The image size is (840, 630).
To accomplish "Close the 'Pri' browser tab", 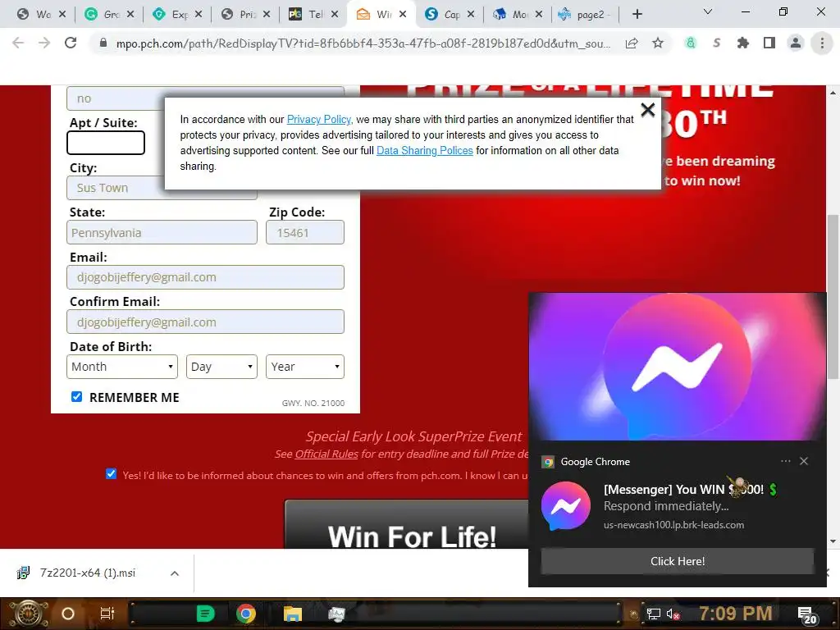I will point(267,15).
